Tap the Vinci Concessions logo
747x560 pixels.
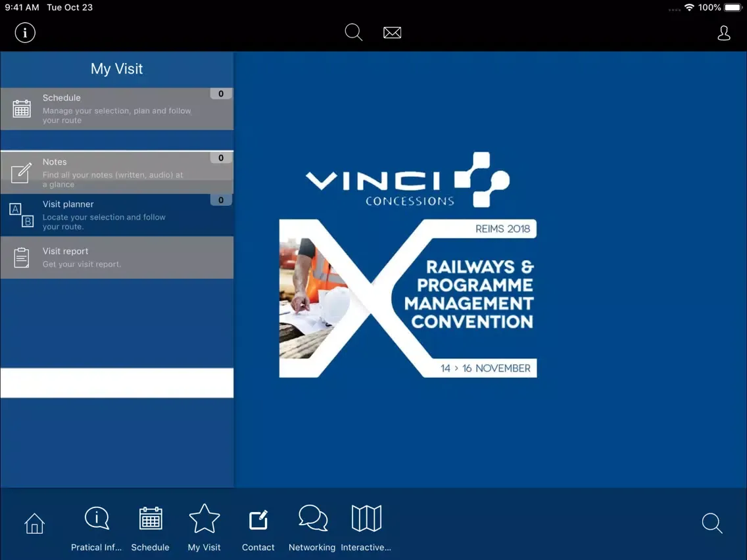[x=407, y=180]
